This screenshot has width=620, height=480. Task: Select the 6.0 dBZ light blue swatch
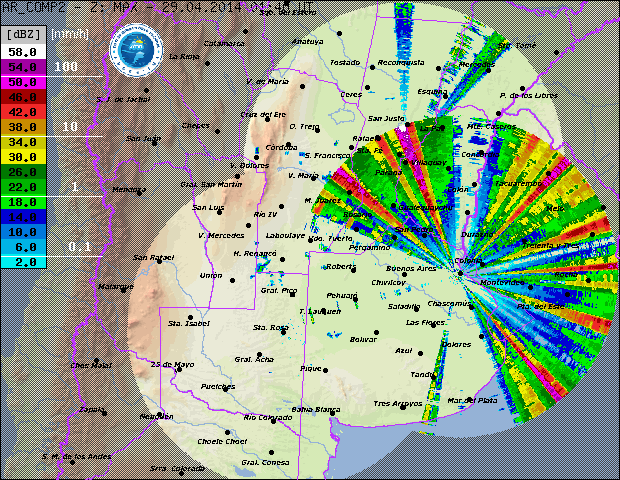pyautogui.click(x=23, y=247)
